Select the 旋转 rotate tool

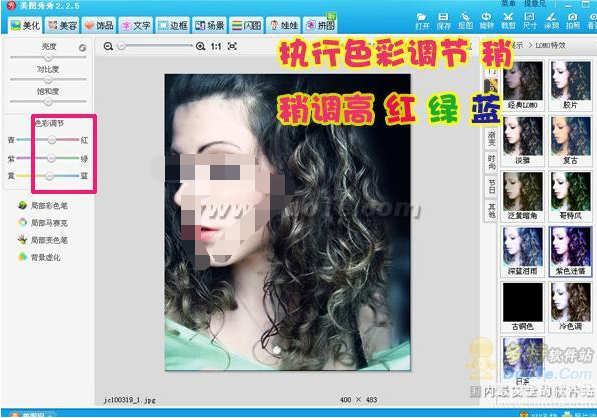tap(486, 21)
